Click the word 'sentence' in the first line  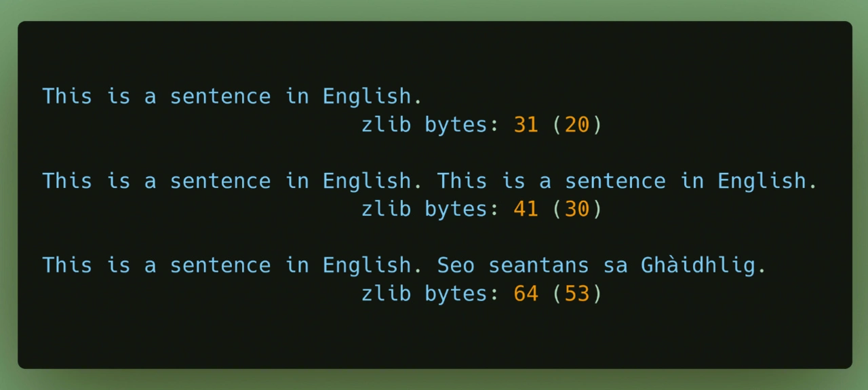click(220, 96)
